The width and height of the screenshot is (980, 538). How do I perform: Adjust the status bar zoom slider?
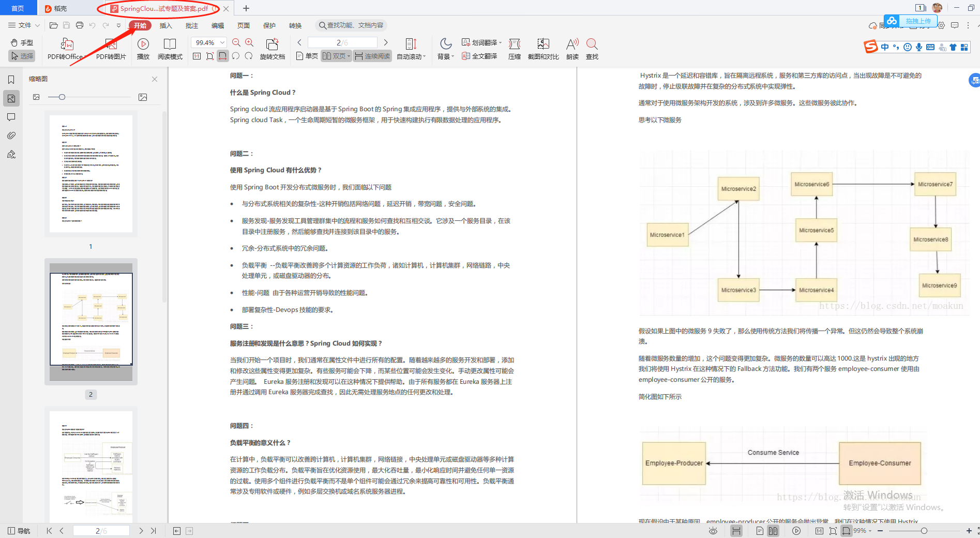pyautogui.click(x=924, y=531)
